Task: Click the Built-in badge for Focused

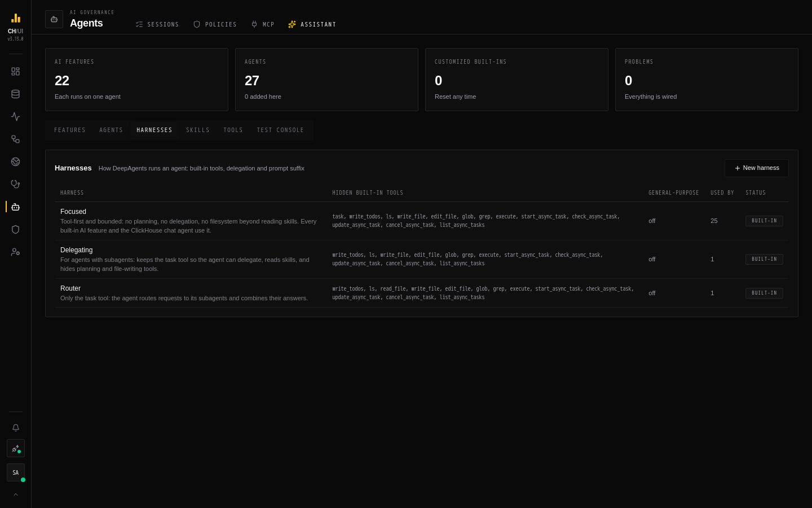Action: [764, 221]
